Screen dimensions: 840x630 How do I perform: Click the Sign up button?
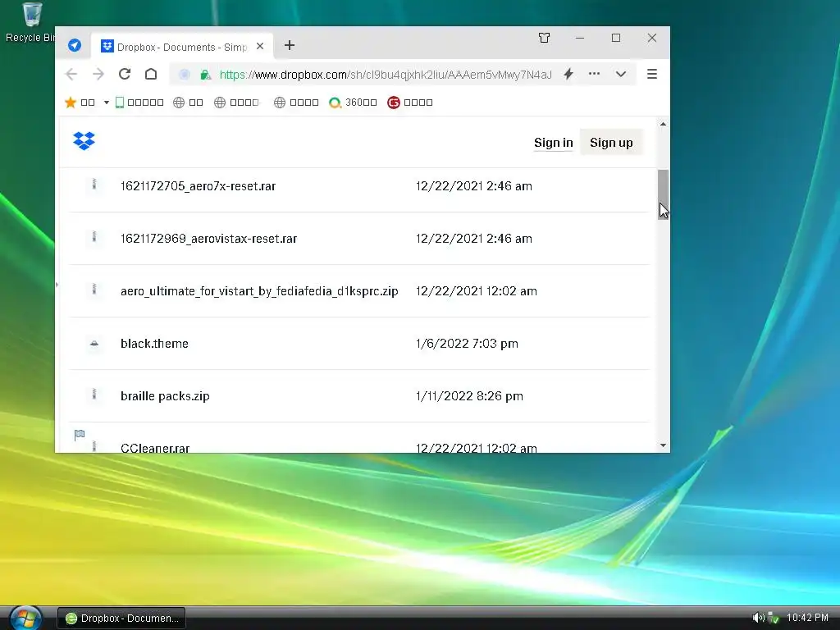(x=611, y=143)
